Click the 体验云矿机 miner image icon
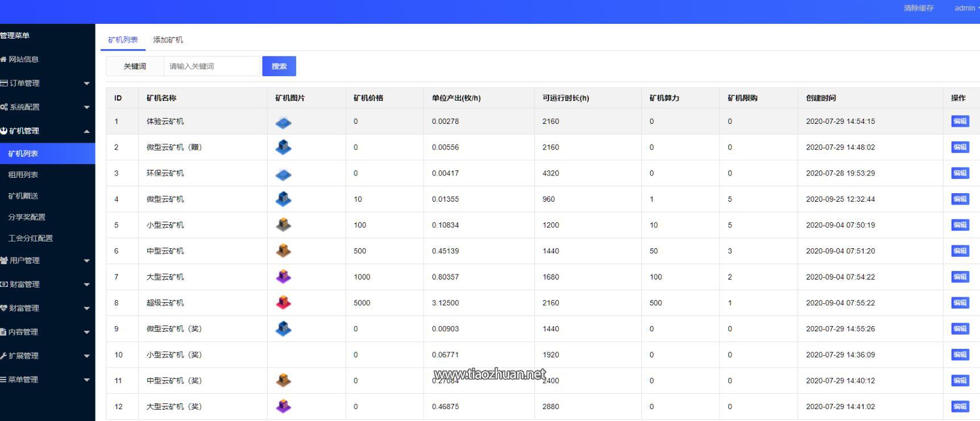The image size is (980, 421). coord(283,122)
